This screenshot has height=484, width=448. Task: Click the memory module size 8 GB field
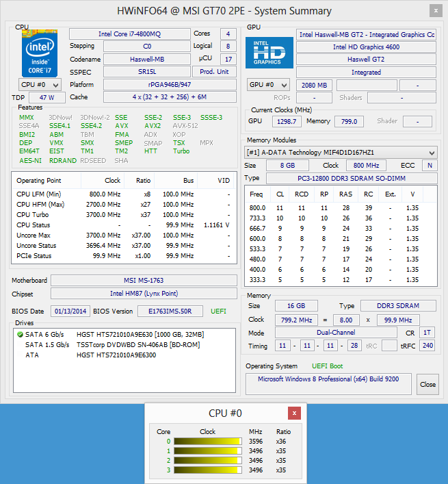coord(287,166)
